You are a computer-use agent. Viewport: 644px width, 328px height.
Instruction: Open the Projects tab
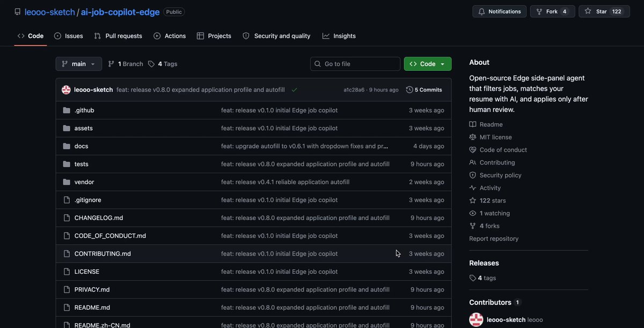[x=214, y=36]
